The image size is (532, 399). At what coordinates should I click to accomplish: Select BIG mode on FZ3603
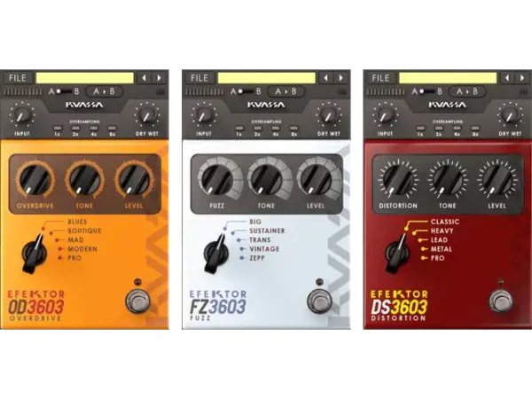click(255, 222)
